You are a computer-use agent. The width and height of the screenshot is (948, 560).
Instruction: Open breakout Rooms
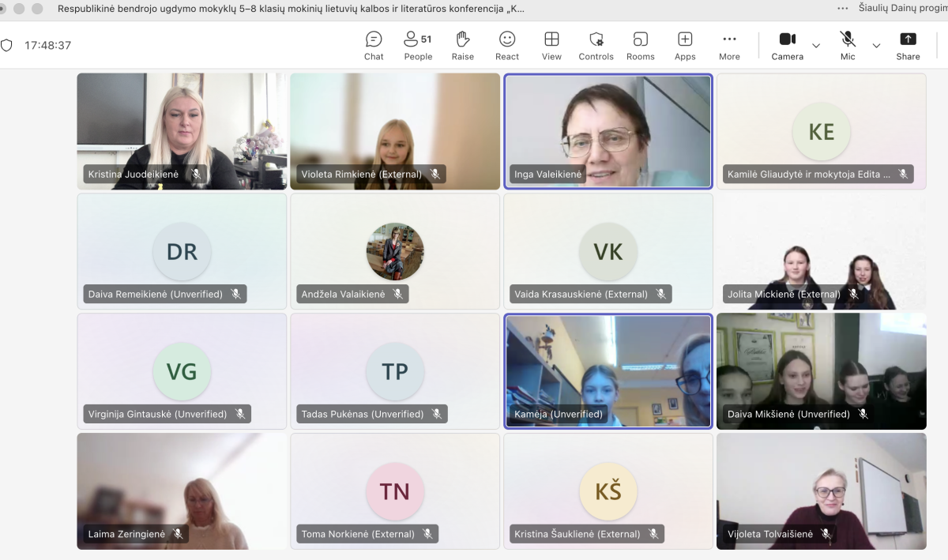click(x=640, y=45)
